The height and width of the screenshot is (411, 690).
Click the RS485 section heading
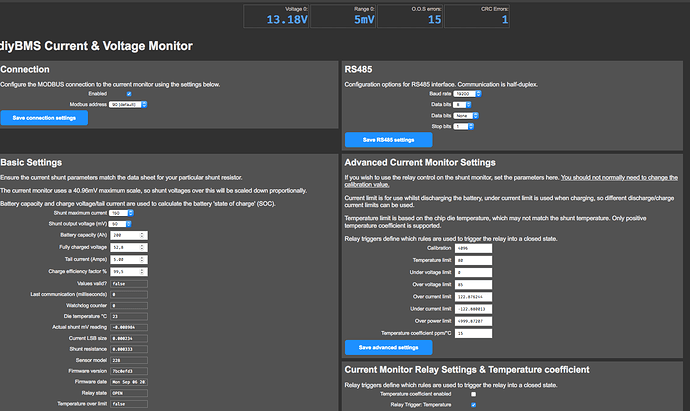click(x=358, y=70)
